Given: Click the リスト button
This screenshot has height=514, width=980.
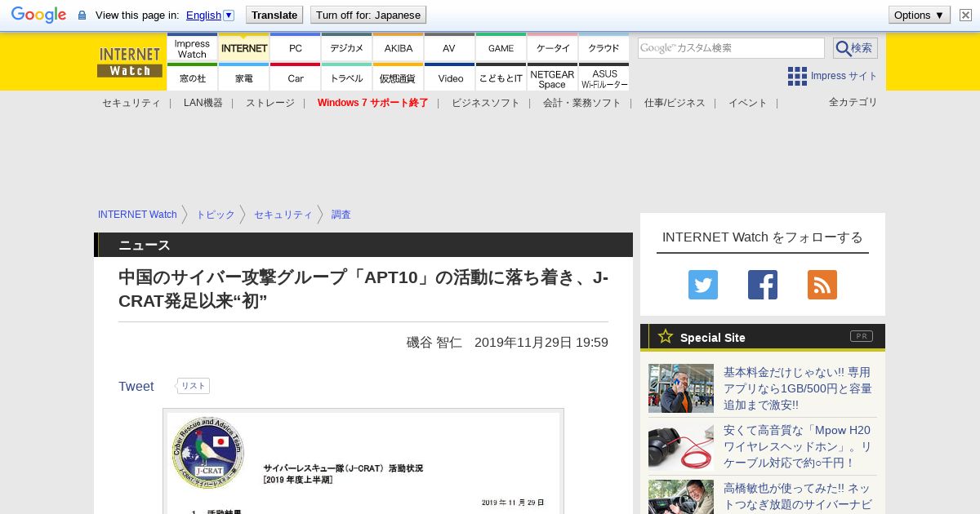Looking at the screenshot, I should 193,386.
